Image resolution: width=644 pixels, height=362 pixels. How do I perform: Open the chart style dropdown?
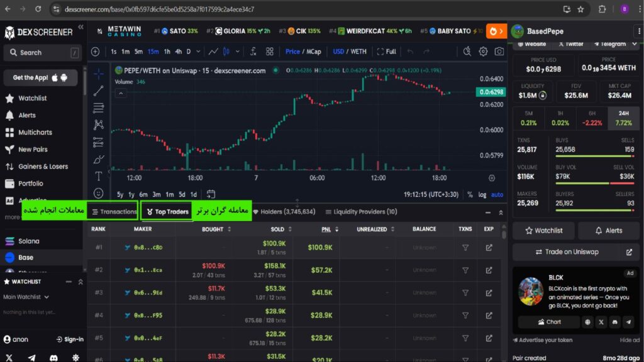point(237,52)
